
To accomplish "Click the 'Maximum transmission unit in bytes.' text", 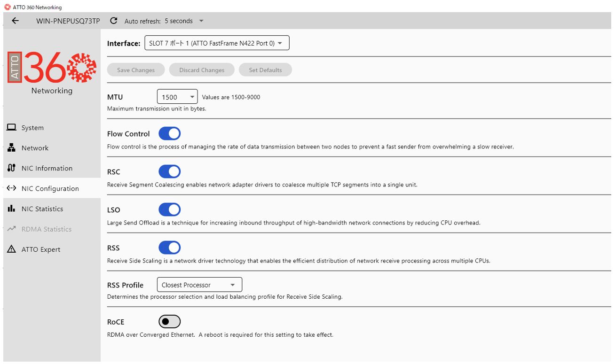I will pyautogui.click(x=157, y=108).
